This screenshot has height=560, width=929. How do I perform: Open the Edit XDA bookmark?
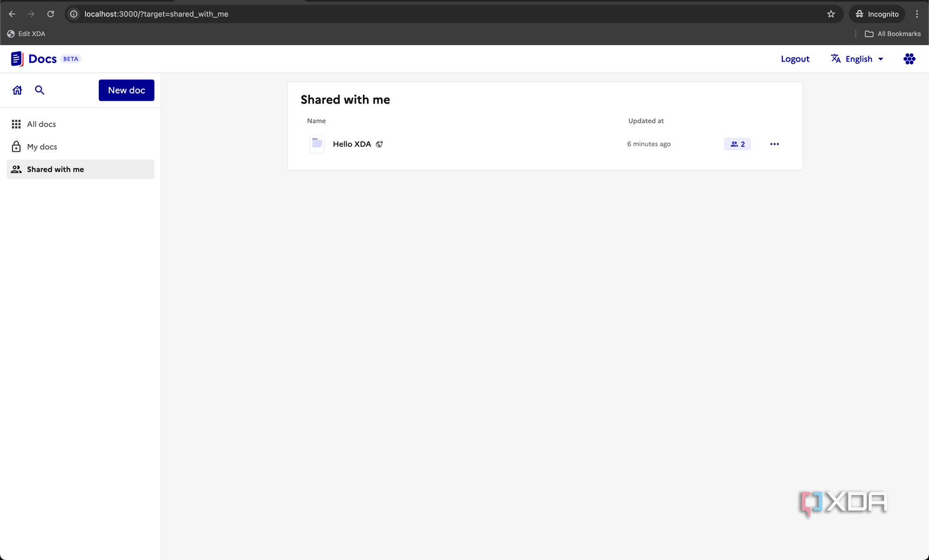27,34
